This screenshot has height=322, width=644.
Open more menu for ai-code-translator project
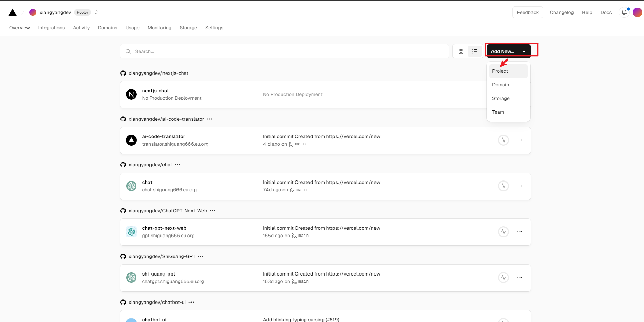point(520,140)
